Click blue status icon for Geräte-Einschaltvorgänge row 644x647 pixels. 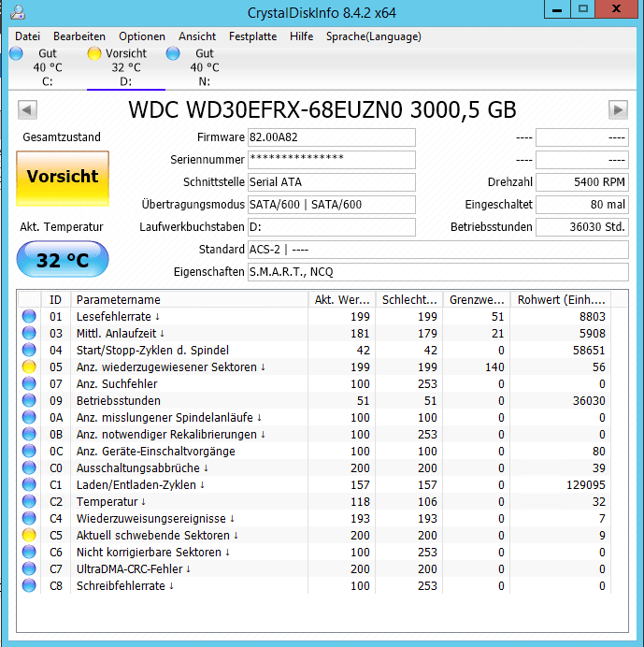click(x=29, y=451)
